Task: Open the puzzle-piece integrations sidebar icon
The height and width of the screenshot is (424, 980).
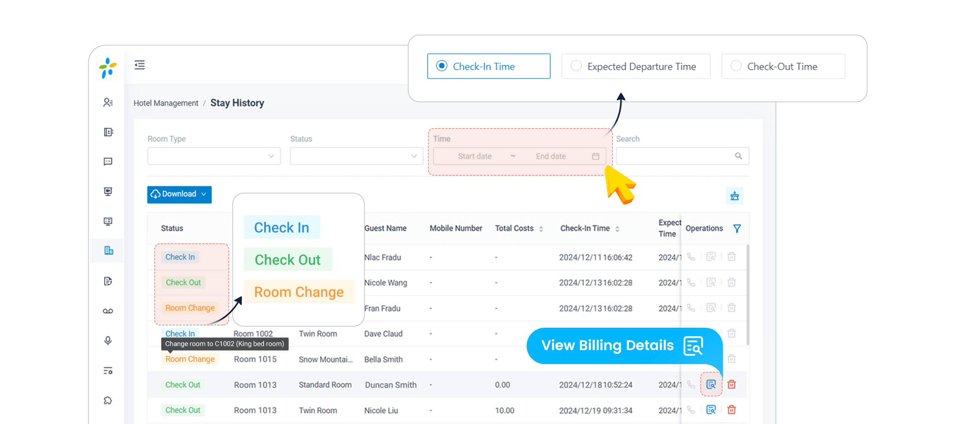Action: point(108,400)
